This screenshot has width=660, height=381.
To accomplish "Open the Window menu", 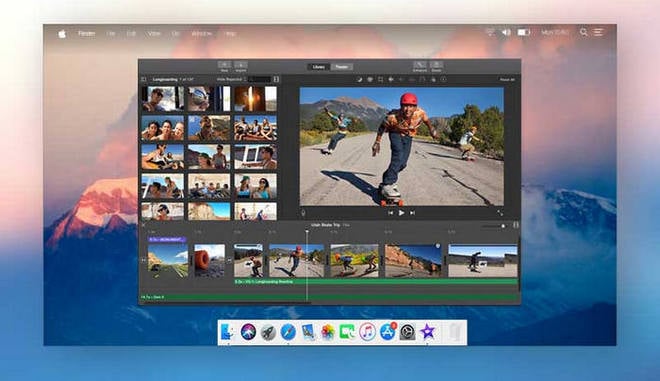I will 202,33.
